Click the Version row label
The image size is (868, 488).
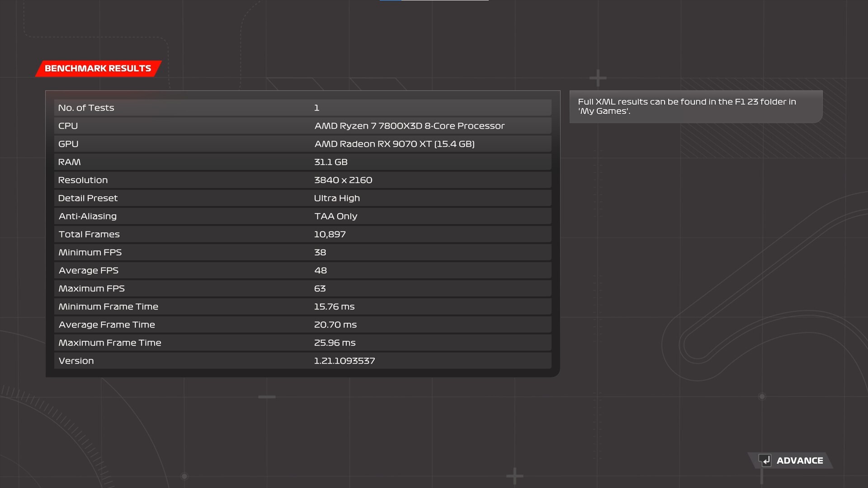tap(76, 361)
